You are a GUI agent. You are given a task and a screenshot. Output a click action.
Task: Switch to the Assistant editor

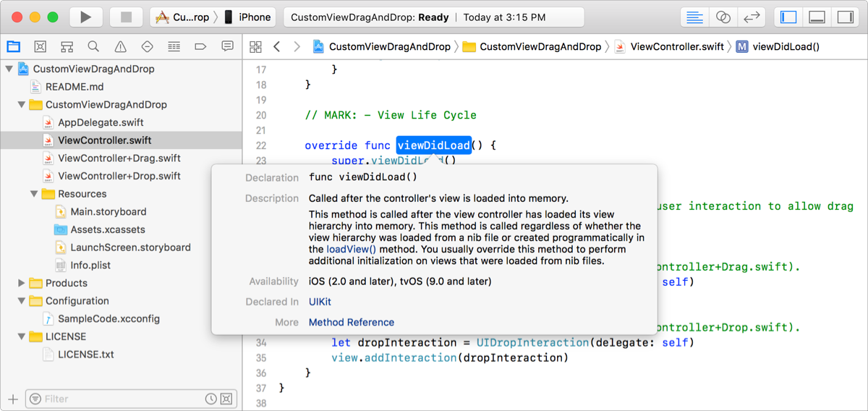click(x=723, y=17)
